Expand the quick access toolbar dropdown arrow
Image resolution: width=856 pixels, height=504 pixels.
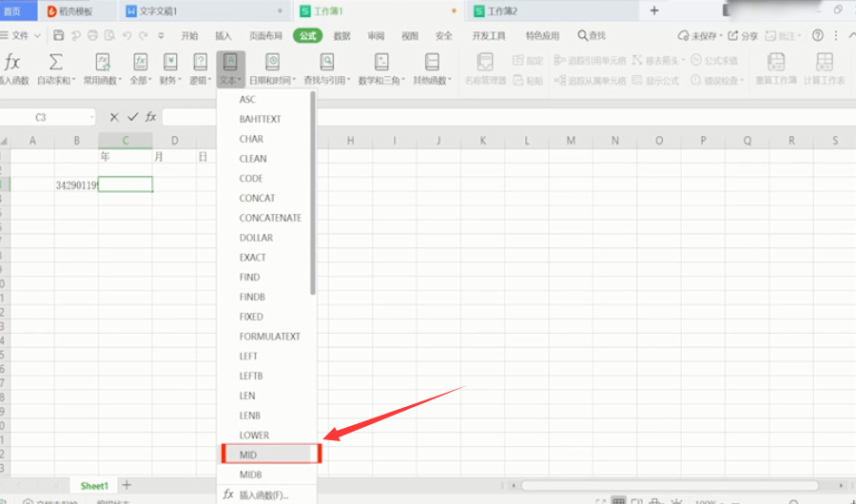(161, 35)
